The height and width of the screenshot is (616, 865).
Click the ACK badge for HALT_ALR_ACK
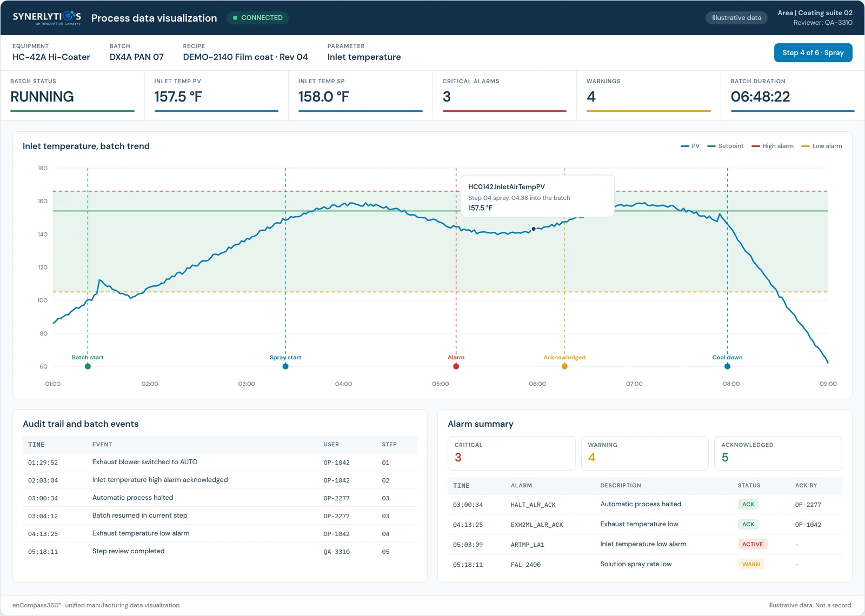(x=748, y=504)
